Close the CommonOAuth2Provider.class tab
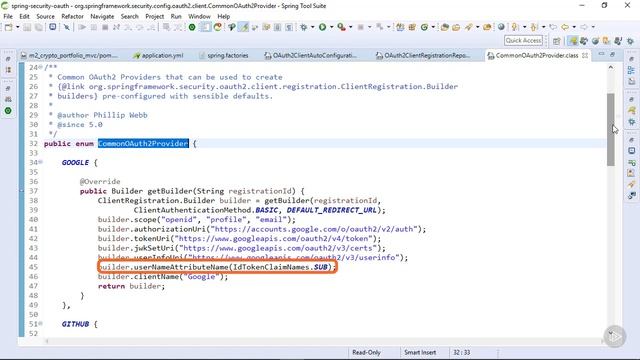Viewport: 640px width, 360px height. point(585,55)
